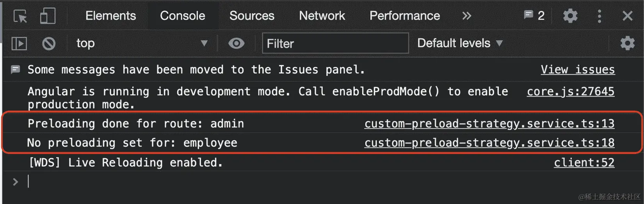Open console settings gear icon

click(627, 43)
